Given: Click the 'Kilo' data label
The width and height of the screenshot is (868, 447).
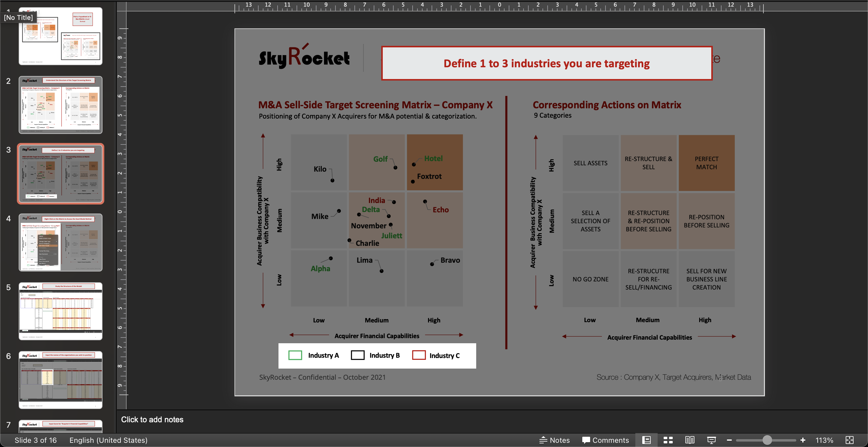Looking at the screenshot, I should tap(320, 169).
